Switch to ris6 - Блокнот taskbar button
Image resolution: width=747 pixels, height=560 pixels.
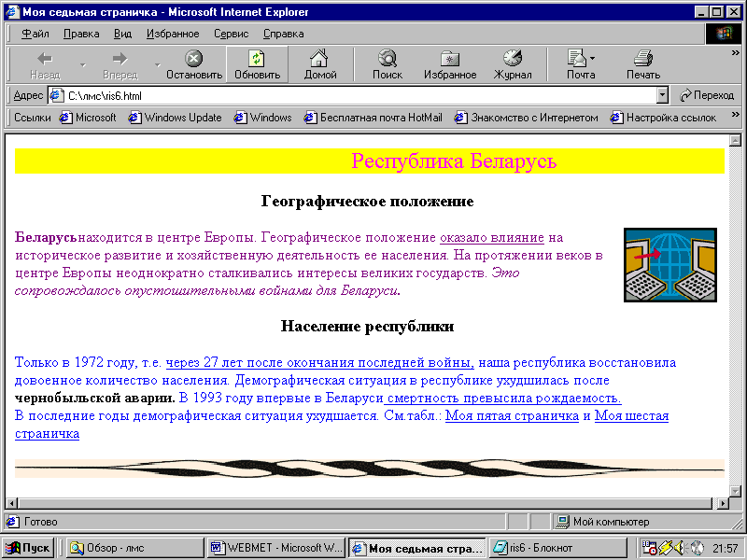coord(558,548)
